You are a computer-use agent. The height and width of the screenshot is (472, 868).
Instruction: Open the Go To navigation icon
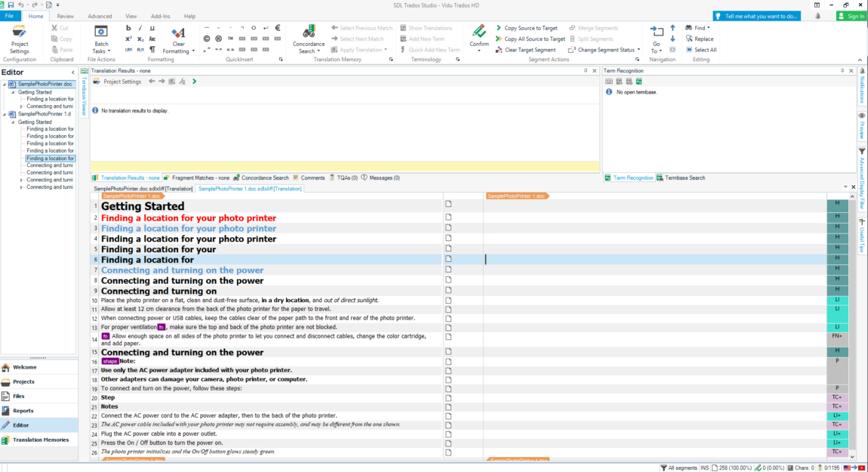click(x=657, y=32)
